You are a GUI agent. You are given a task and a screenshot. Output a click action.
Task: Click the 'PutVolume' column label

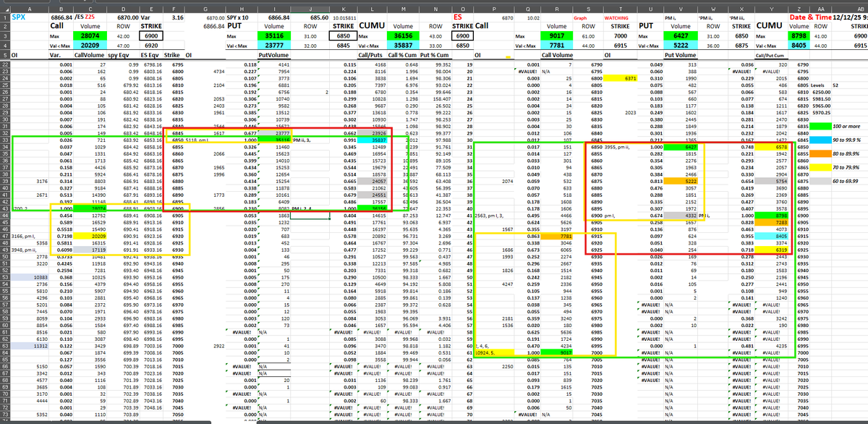coord(274,54)
